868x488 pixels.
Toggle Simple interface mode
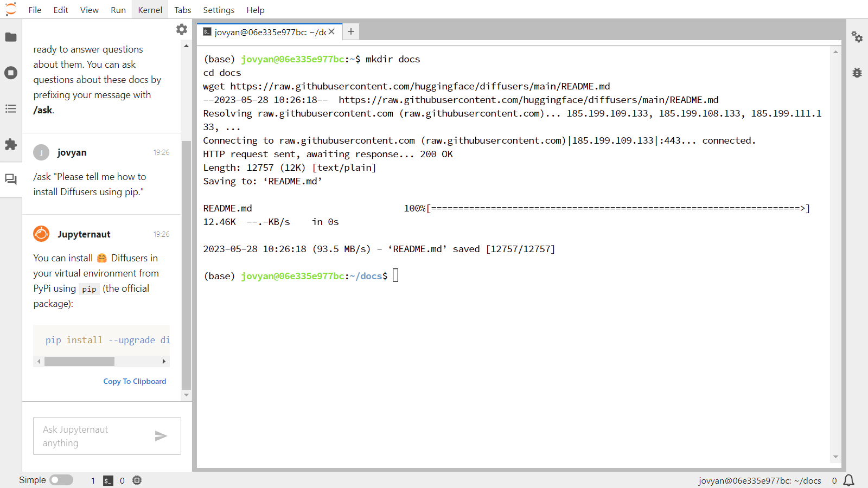tap(61, 480)
